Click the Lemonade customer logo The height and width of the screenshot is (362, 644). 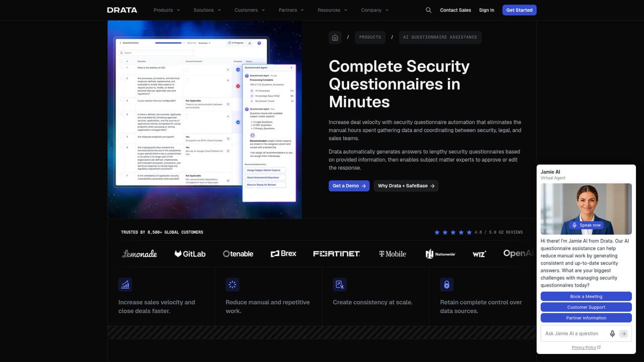tap(139, 254)
